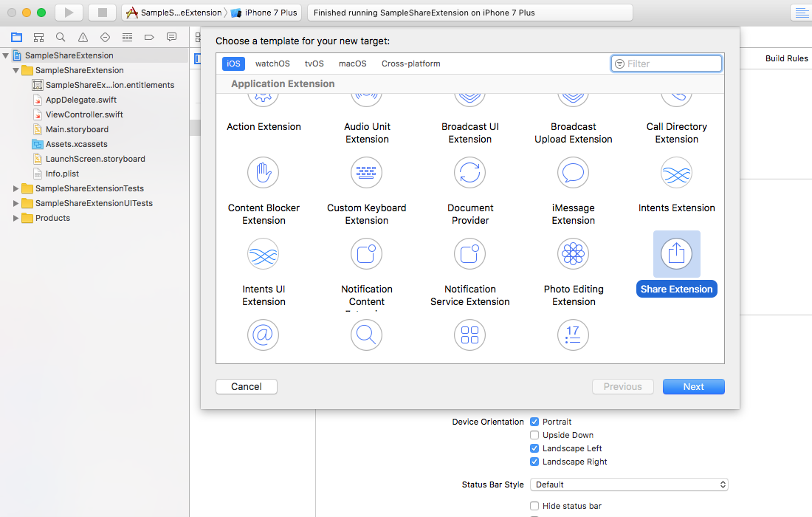Viewport: 812px width, 517px height.
Task: Expand the Products group in navigator
Action: click(x=16, y=217)
